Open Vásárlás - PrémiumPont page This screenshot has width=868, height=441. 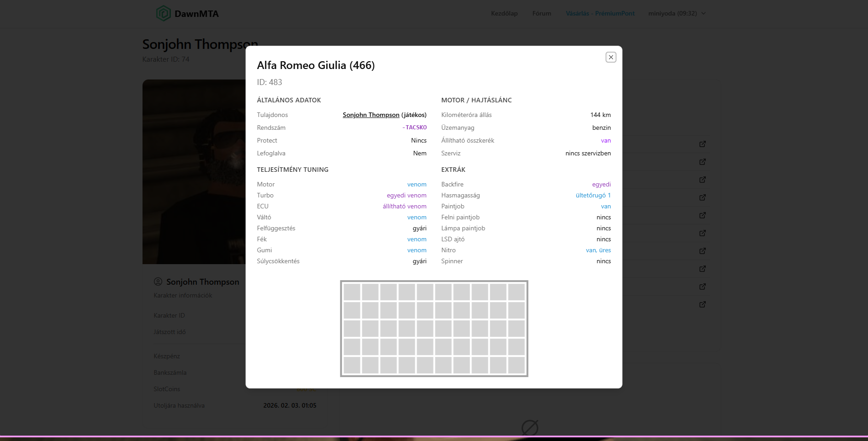[600, 14]
